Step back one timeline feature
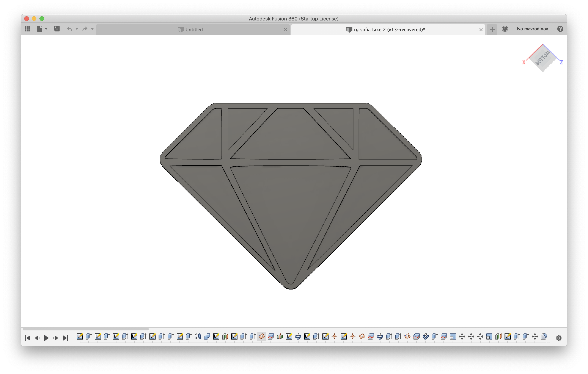Screen dimensions: 588x374 (x=37, y=338)
